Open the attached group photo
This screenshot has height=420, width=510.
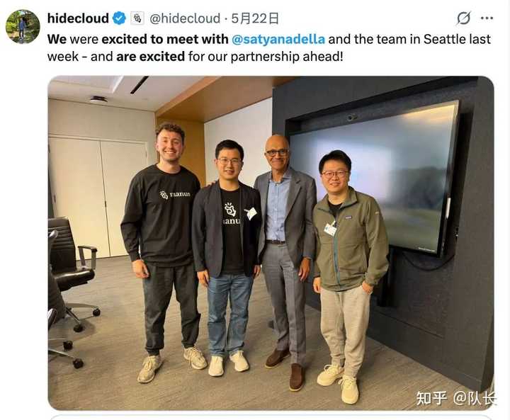[x=271, y=243]
